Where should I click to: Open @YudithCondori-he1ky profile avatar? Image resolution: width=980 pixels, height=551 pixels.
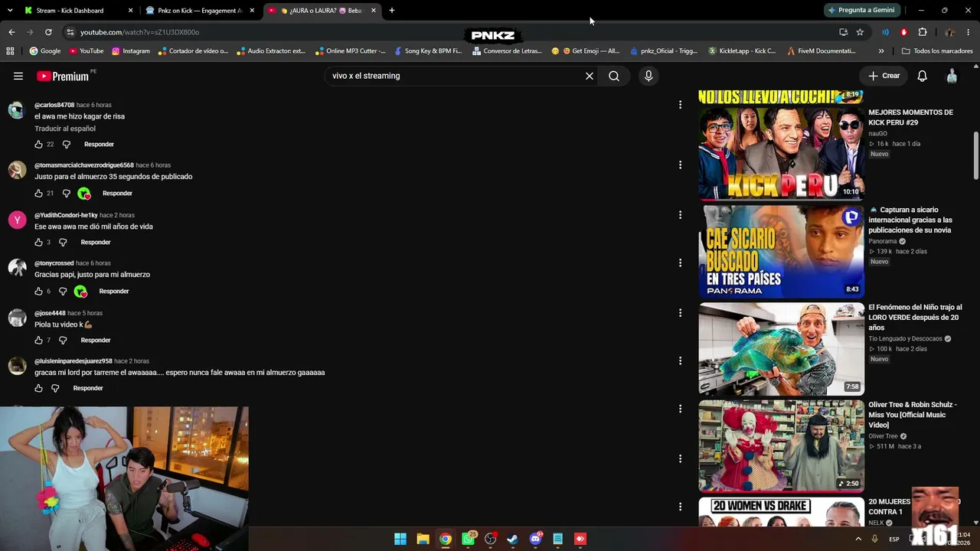[x=17, y=220]
